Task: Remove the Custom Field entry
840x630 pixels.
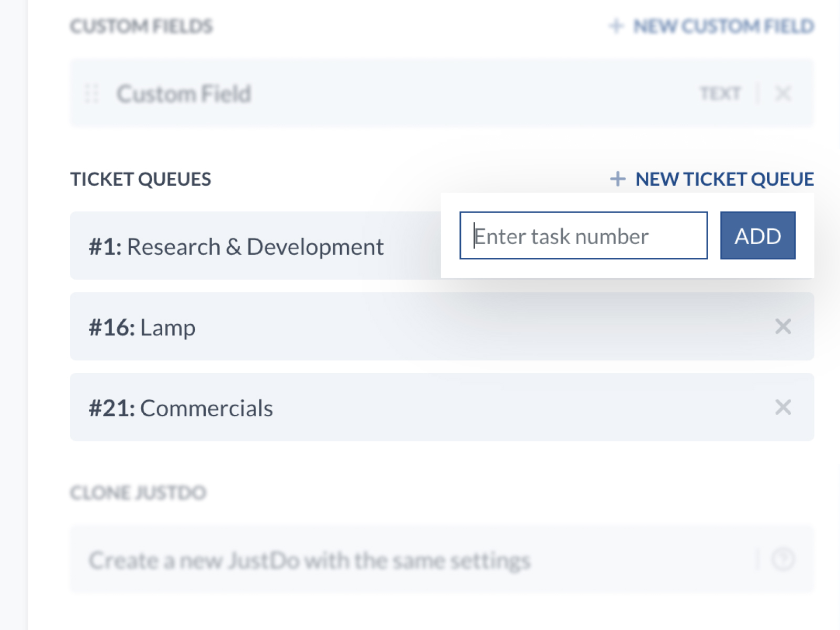Action: (x=783, y=93)
